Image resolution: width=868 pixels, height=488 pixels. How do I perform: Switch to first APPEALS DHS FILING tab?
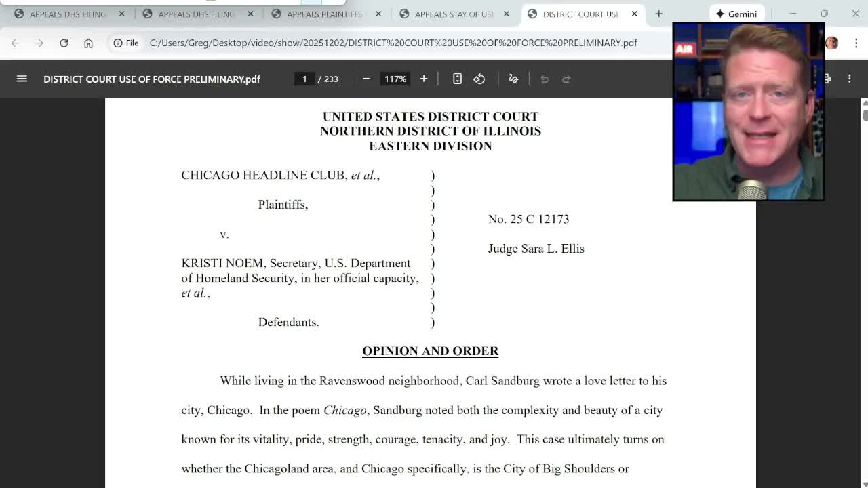(x=68, y=14)
